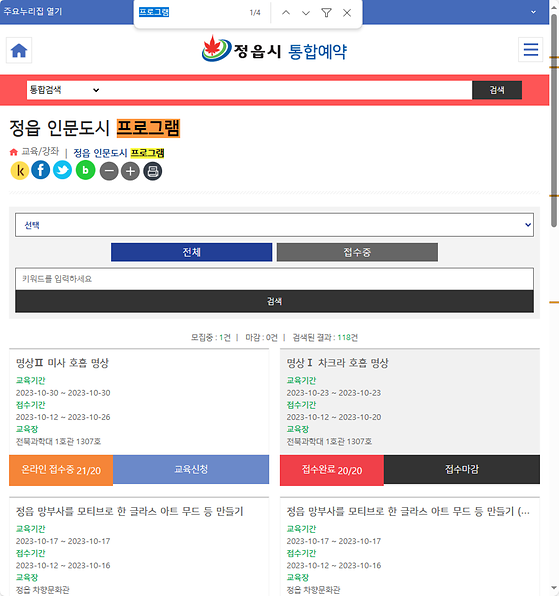Click the 검색된 결과 : 118건 text
The image size is (559, 596).
pyautogui.click(x=325, y=338)
